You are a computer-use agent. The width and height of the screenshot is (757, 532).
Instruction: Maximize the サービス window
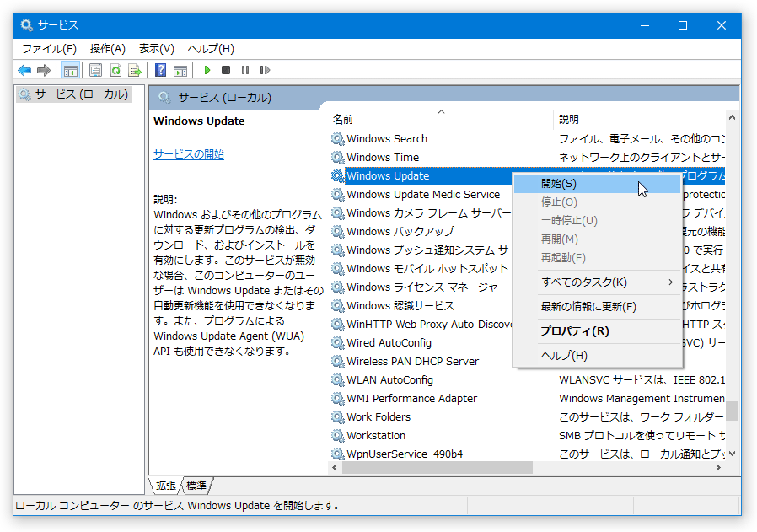(683, 25)
